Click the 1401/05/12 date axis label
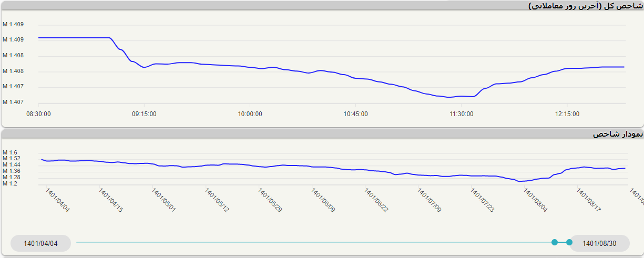This screenshot has width=644, height=258. click(x=217, y=201)
